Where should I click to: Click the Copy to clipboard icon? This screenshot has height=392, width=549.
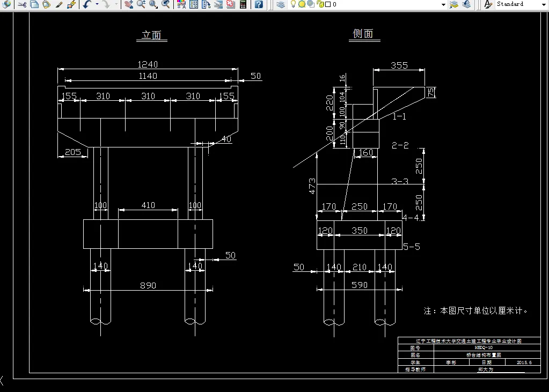(34, 4)
